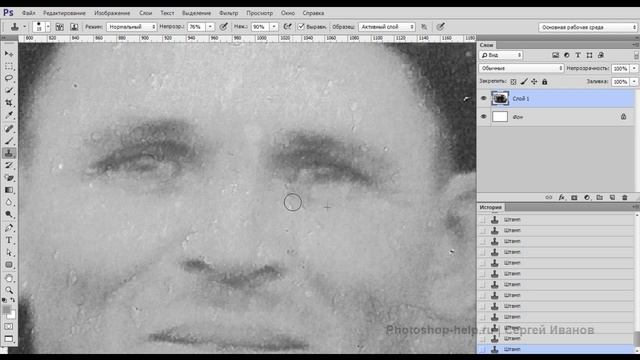Select the Gradient tool
Image resolution: width=640 pixels, height=360 pixels.
(9, 190)
